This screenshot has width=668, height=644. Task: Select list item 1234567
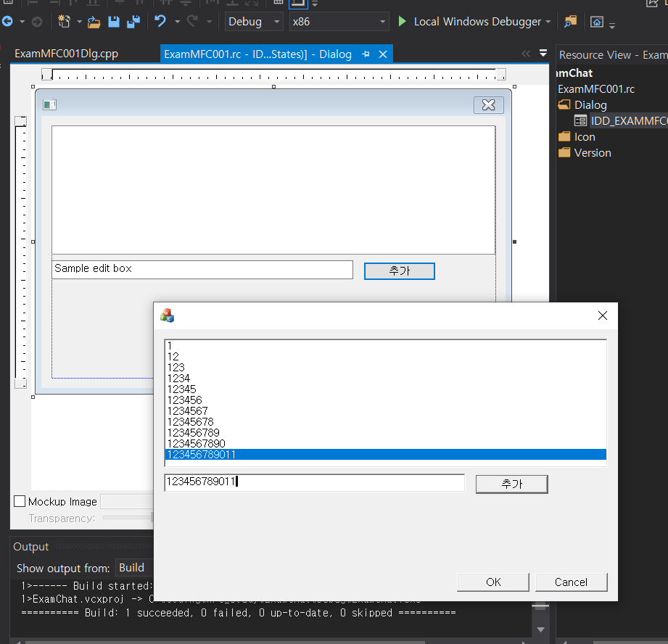pyautogui.click(x=386, y=411)
